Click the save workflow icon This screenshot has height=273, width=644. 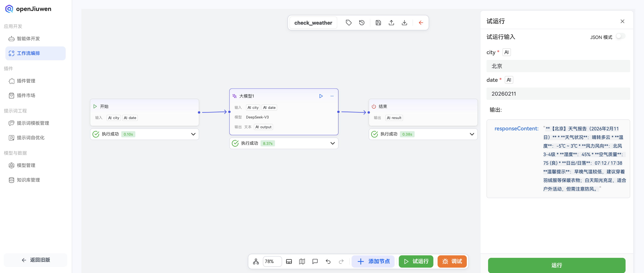(378, 23)
